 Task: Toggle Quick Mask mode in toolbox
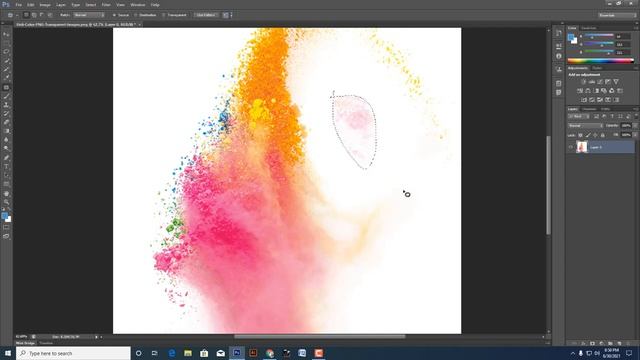(6, 227)
